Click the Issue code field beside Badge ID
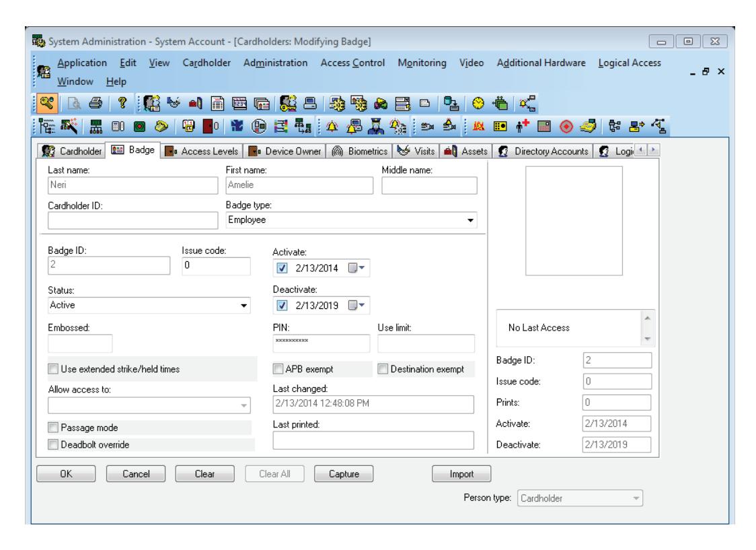The width and height of the screenshot is (756, 550). [x=216, y=266]
